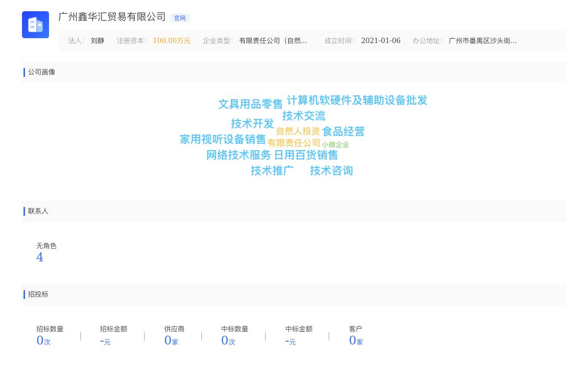
Task: Click the 客户 label
Action: pyautogui.click(x=356, y=329)
